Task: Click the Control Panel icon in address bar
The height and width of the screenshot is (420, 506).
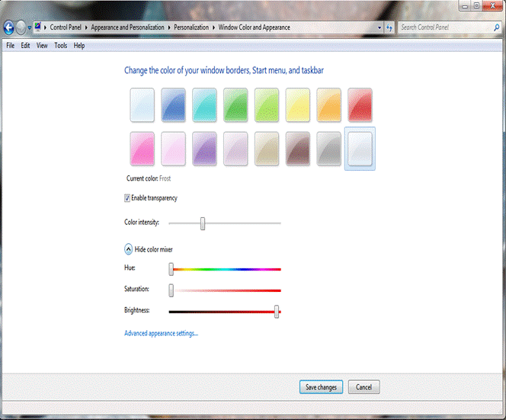Action: 38,27
